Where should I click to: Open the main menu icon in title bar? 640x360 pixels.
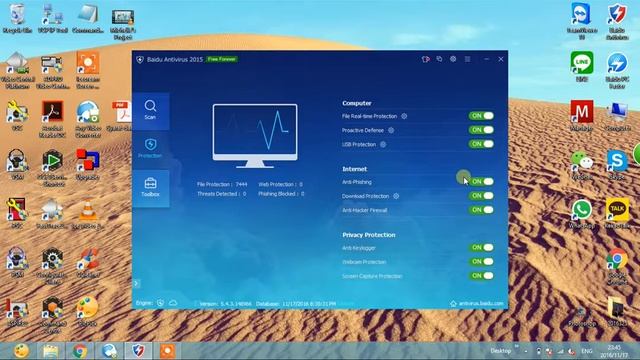click(467, 59)
